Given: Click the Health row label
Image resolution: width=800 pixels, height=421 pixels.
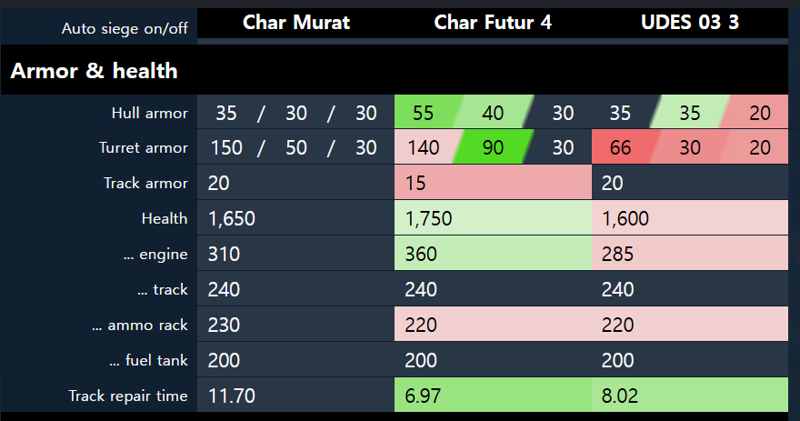Looking at the screenshot, I should point(164,218).
